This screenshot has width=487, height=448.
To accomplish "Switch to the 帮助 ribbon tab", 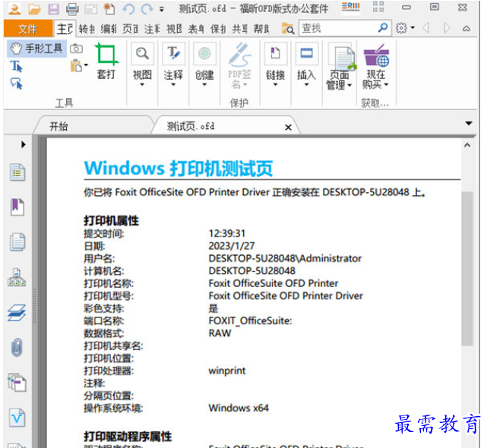I will pyautogui.click(x=261, y=29).
